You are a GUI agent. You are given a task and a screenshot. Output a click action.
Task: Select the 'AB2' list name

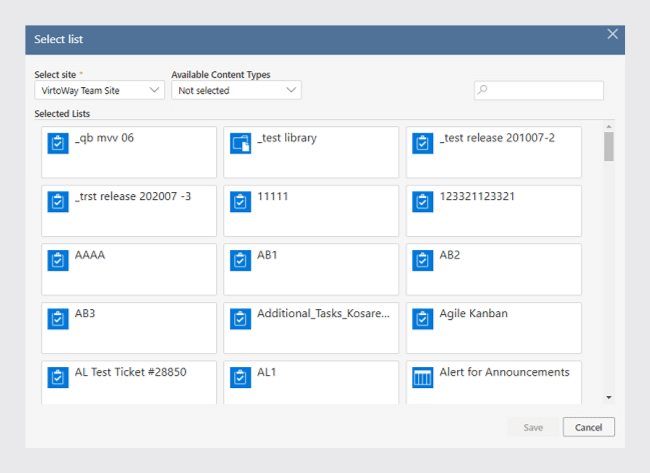tap(450, 255)
